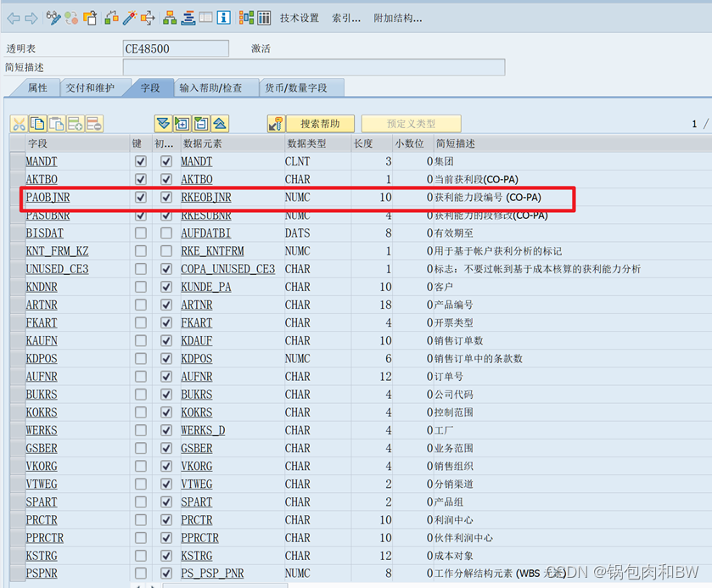Click the delete row icon

pyautogui.click(x=93, y=124)
